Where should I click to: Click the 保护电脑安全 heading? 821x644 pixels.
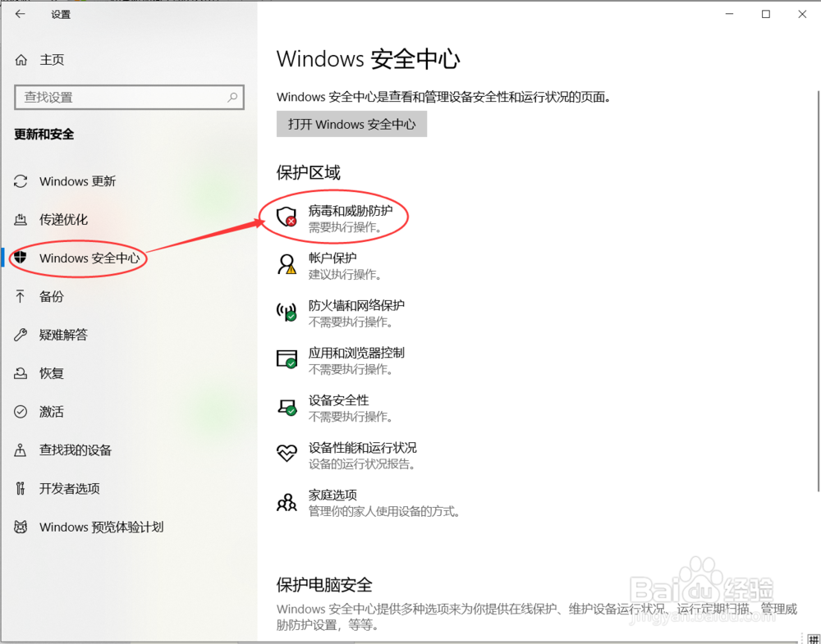tap(324, 584)
